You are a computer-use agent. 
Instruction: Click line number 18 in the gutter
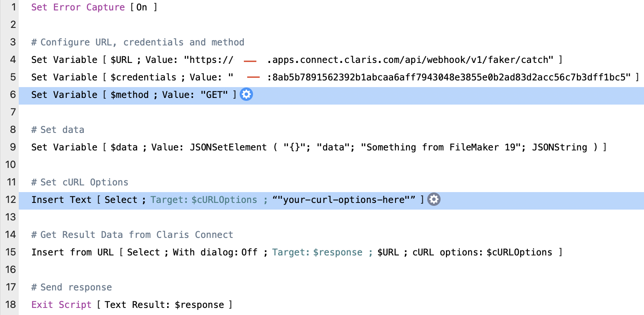coord(10,304)
